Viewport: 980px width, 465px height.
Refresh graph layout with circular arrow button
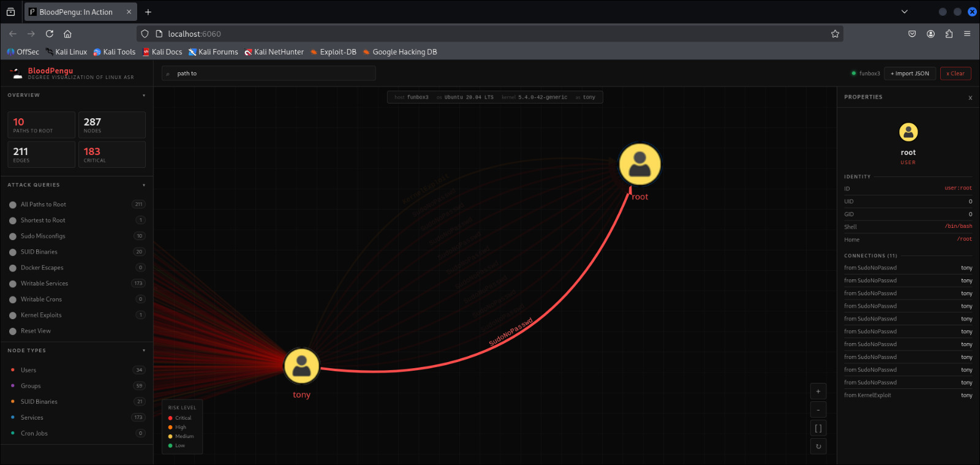click(x=818, y=447)
